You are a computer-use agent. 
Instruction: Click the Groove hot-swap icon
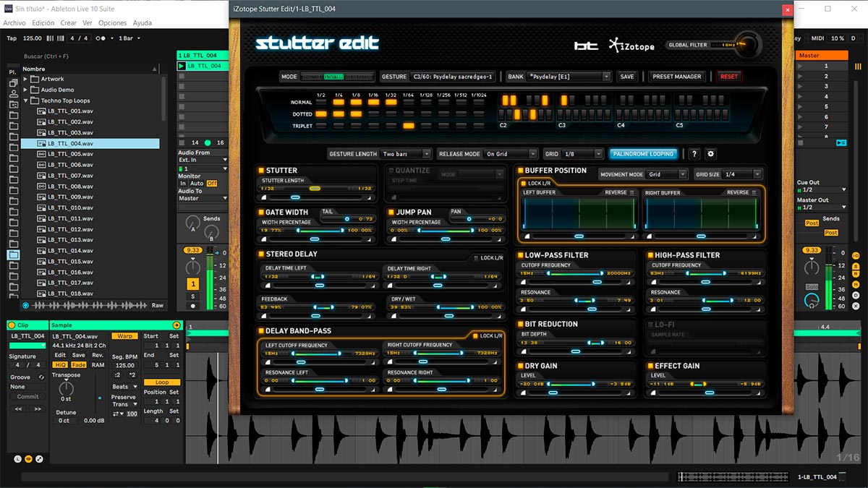(x=41, y=377)
